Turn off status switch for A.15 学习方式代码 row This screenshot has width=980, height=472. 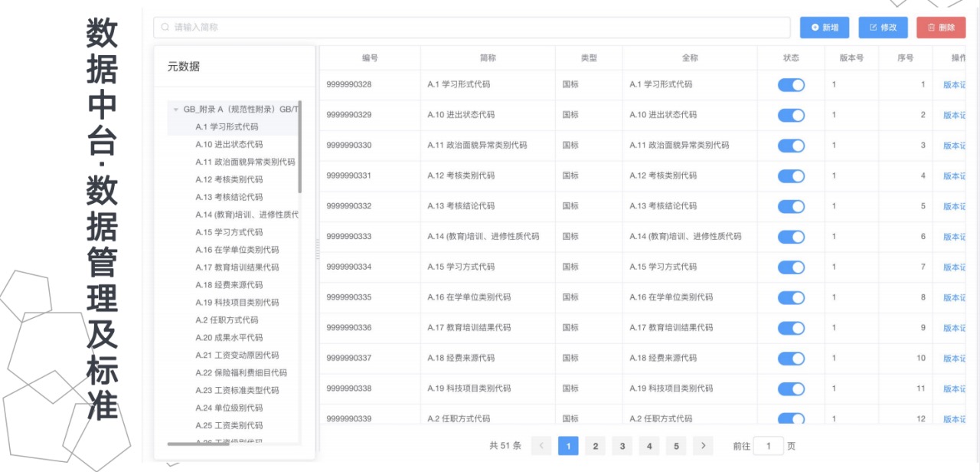pos(791,267)
